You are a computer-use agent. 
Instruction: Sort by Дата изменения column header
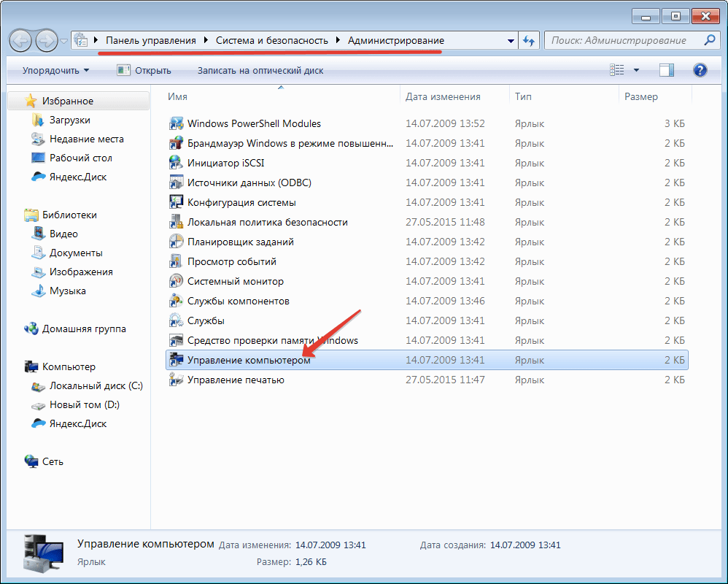[x=443, y=96]
